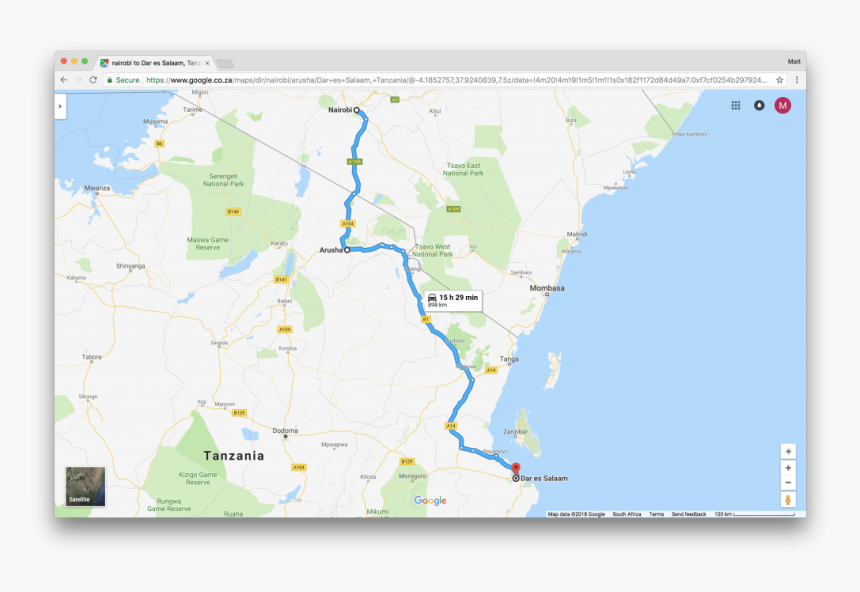This screenshot has height=592, width=860.
Task: Click the Malindi town label
Action: coord(577,234)
